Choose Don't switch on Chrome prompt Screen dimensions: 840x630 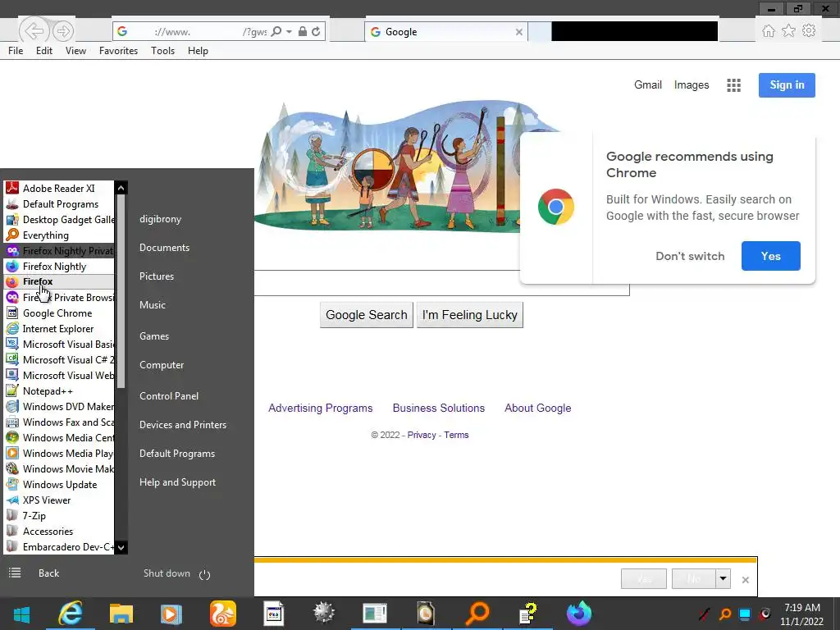coord(690,256)
